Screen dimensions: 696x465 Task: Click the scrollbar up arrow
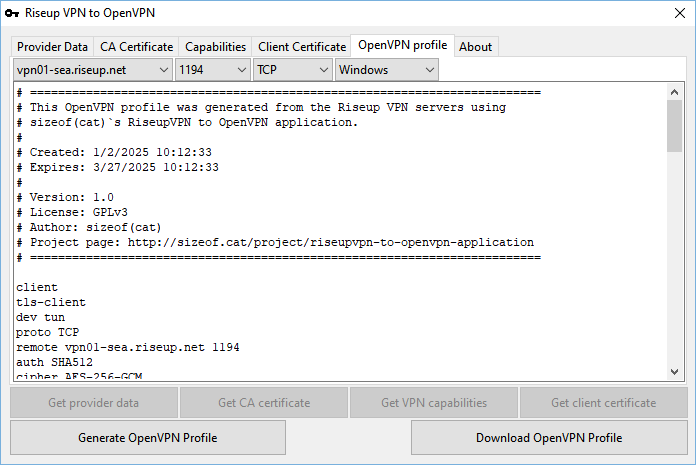(675, 92)
